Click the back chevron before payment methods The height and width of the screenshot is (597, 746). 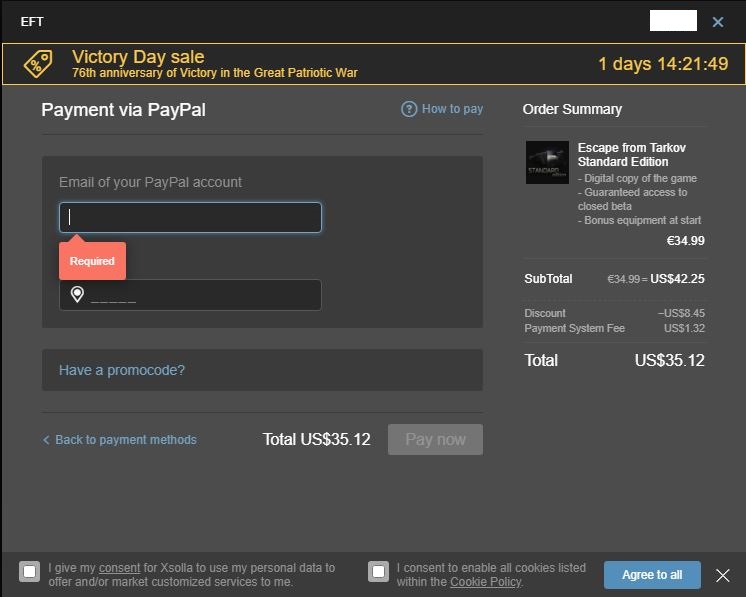[x=46, y=440]
